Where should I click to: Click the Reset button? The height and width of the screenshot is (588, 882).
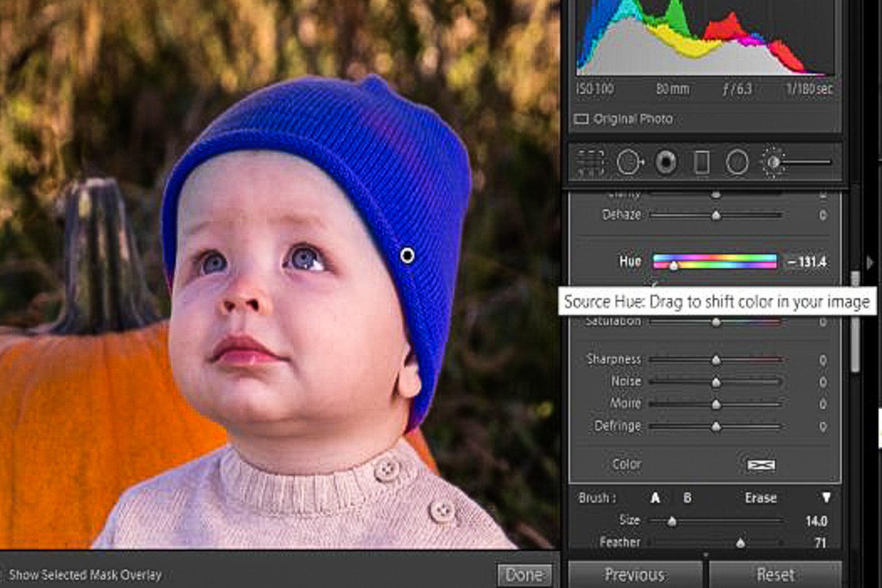click(x=777, y=574)
